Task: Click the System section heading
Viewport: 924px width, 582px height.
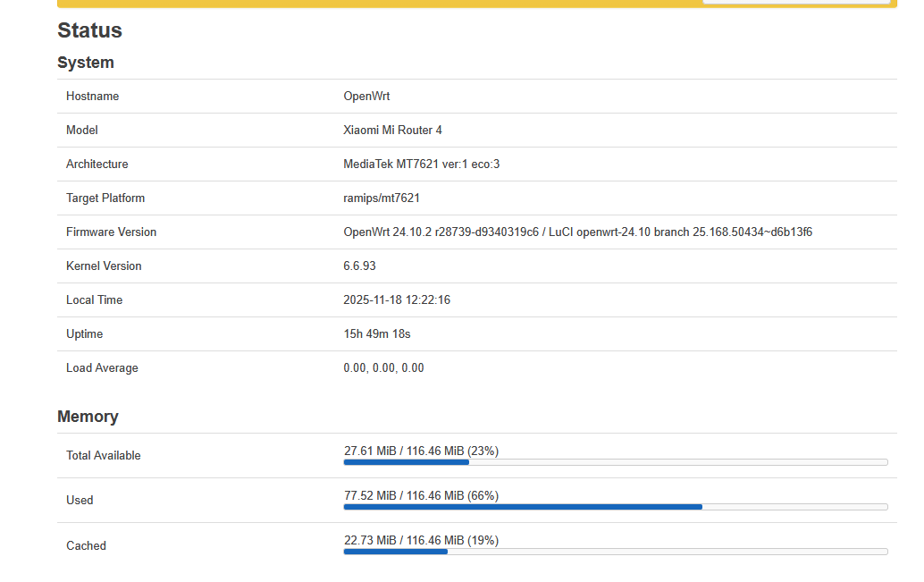Action: (86, 63)
